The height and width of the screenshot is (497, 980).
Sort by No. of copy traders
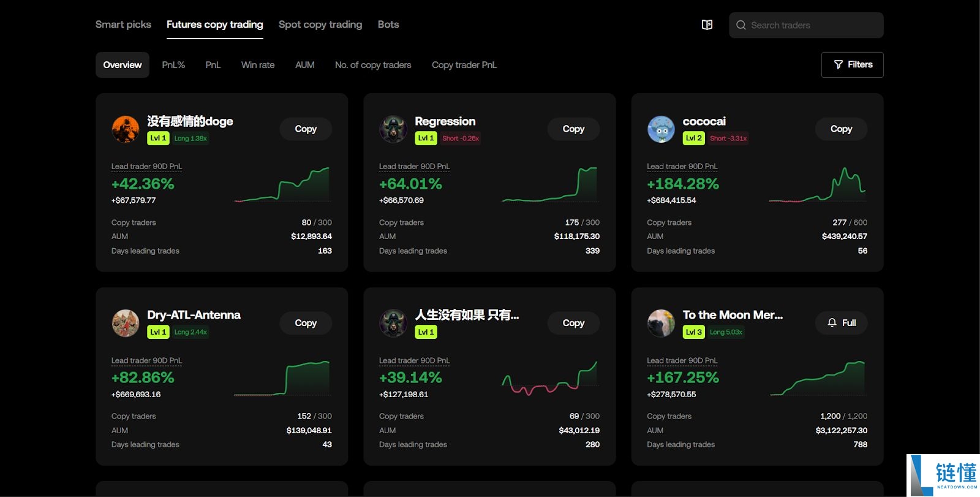coord(373,65)
